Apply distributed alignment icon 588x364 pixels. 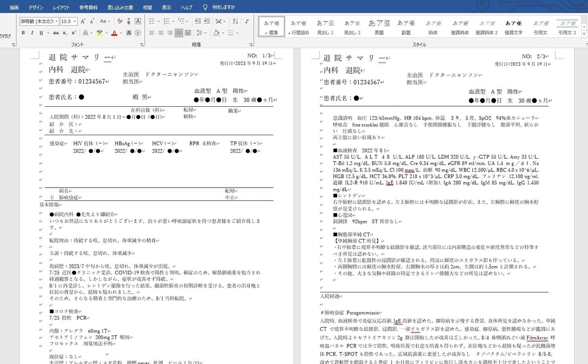pos(188,33)
